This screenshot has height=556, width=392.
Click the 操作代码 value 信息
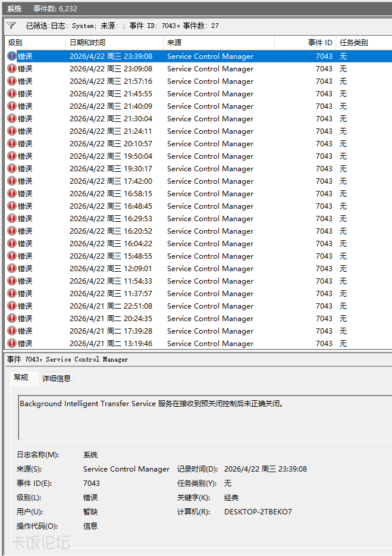click(x=90, y=526)
